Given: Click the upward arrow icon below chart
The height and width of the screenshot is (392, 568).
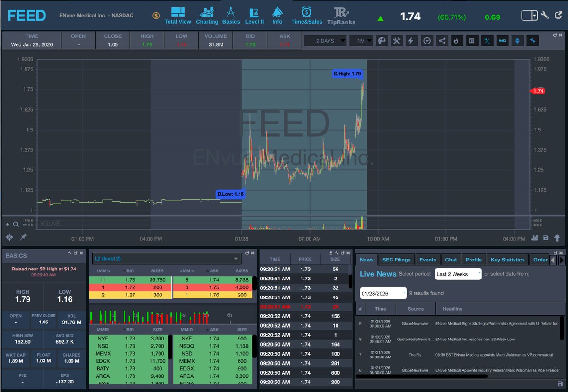Looking at the screenshot, I should click(556, 238).
